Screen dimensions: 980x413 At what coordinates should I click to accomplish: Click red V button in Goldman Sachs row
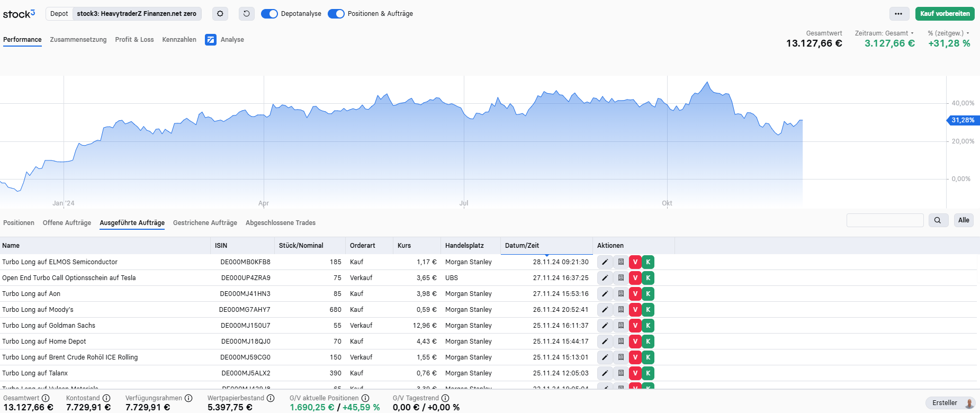coord(635,326)
